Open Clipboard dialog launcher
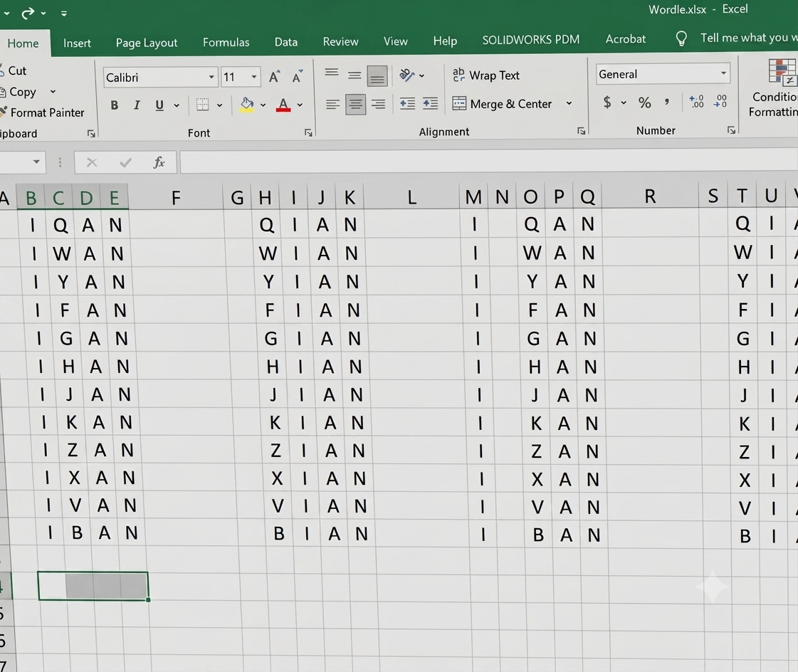 point(91,133)
